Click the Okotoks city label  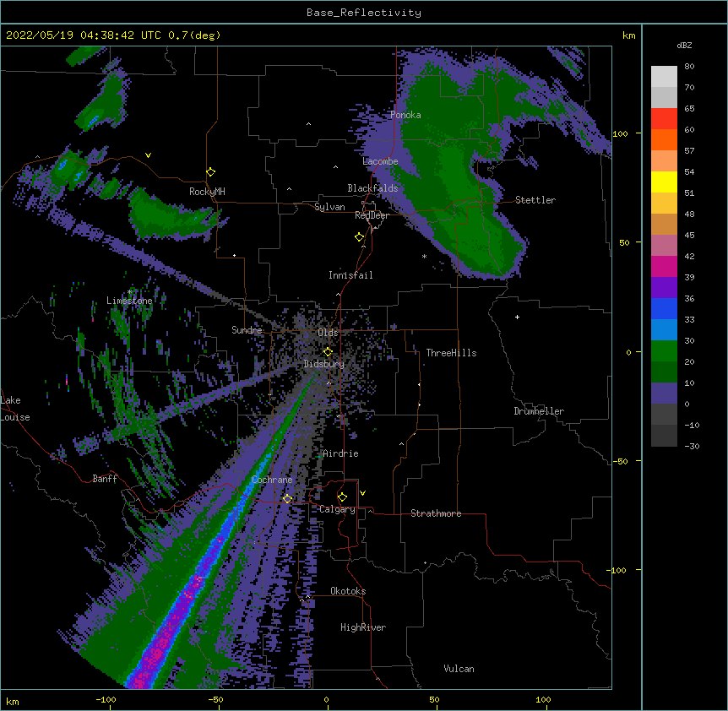coord(348,591)
